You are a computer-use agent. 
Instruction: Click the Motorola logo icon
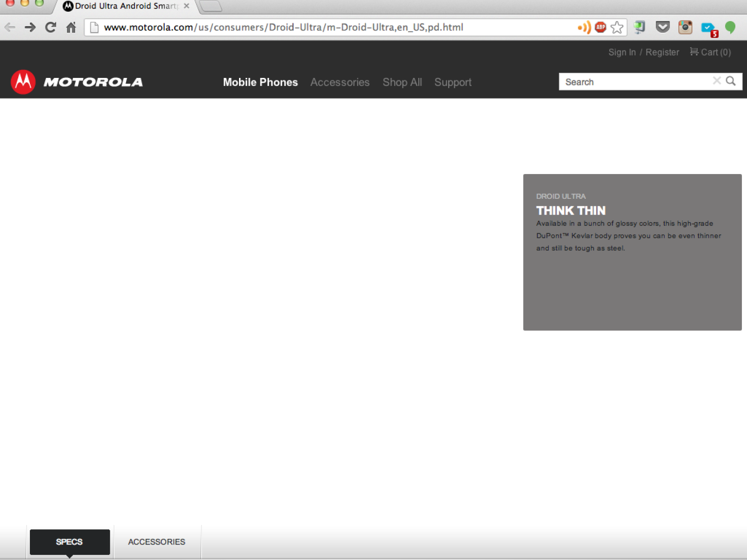click(23, 82)
